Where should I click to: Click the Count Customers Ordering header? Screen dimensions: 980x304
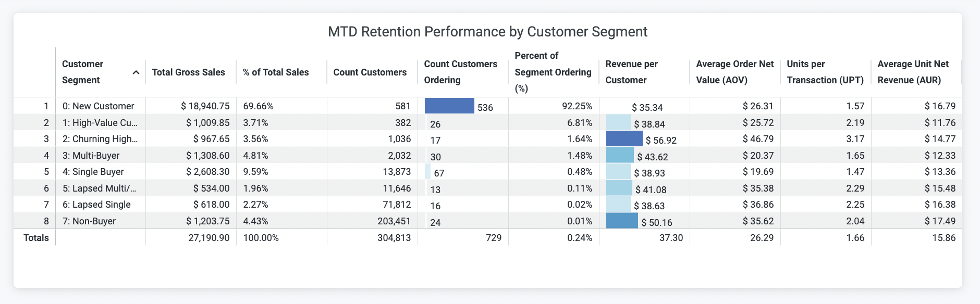click(x=460, y=72)
